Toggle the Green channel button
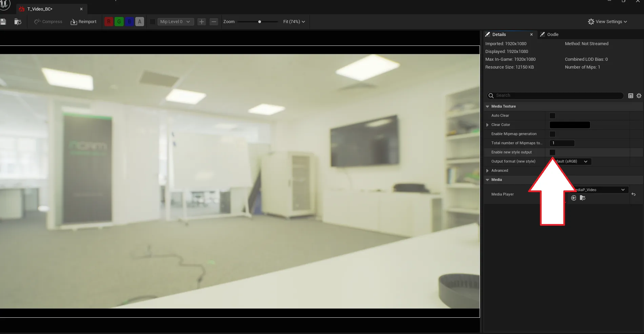This screenshot has width=644, height=334. [x=119, y=22]
